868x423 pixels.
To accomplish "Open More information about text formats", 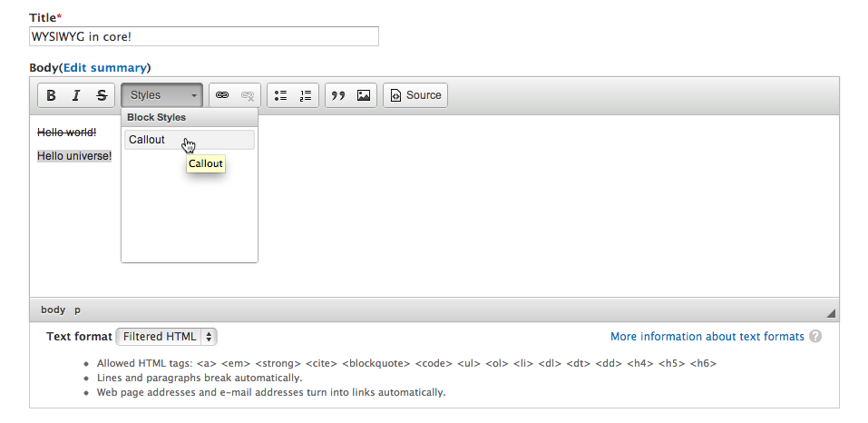I will point(707,337).
